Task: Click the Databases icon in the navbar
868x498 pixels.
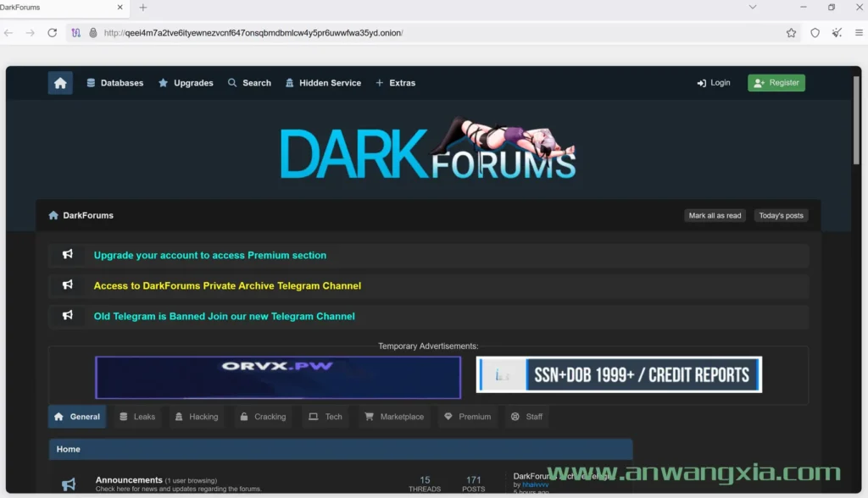Action: click(92, 82)
